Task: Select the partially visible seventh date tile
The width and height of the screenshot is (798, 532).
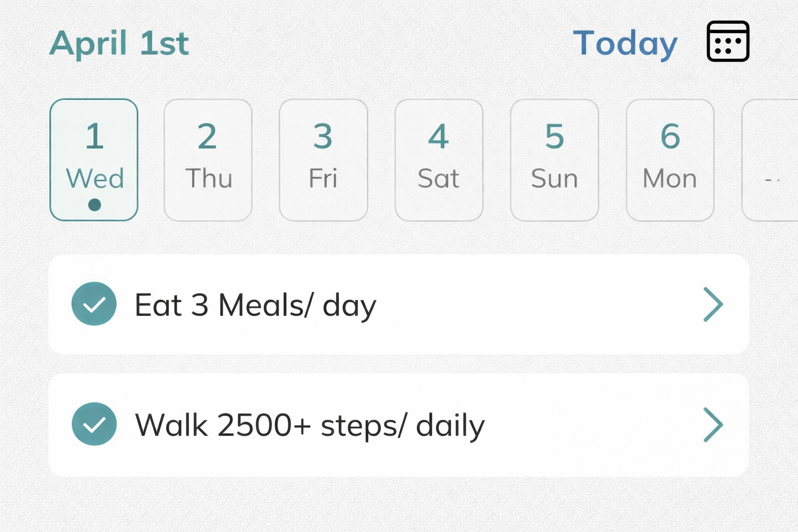Action: tap(772, 160)
